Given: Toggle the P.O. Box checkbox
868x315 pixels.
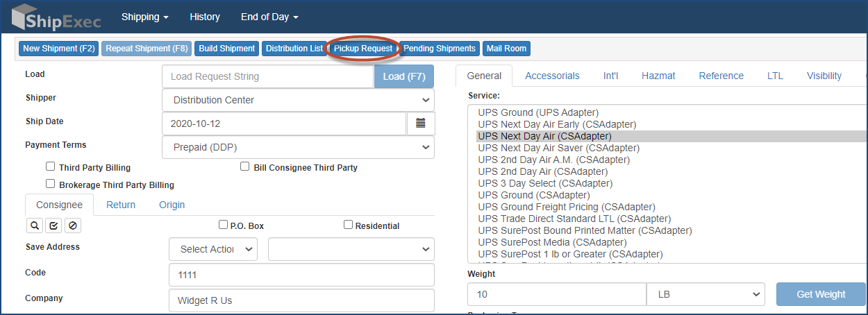Looking at the screenshot, I should tap(223, 225).
